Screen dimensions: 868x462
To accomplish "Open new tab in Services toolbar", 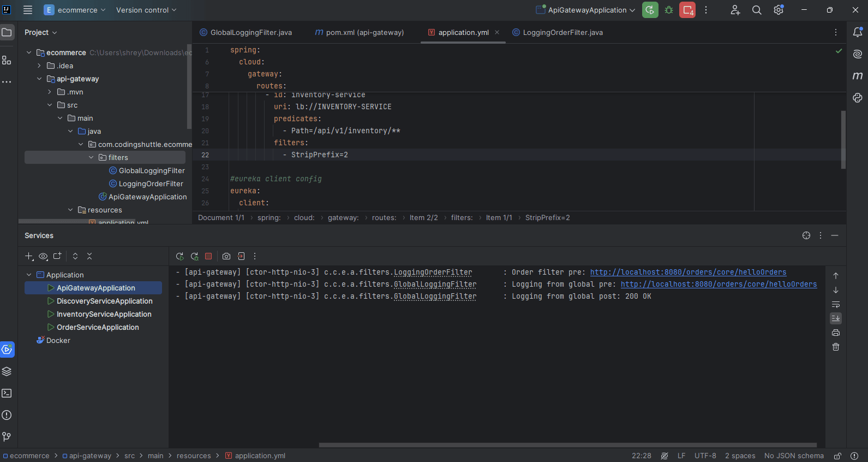I will 57,256.
